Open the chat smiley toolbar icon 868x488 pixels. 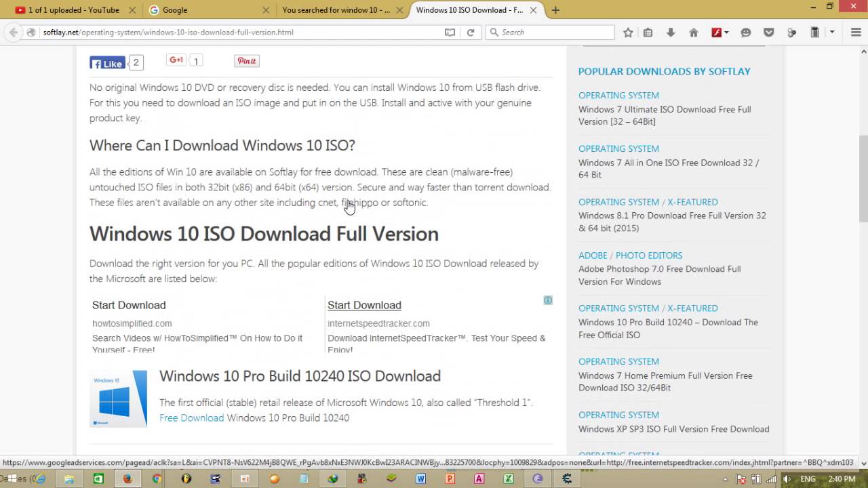746,32
